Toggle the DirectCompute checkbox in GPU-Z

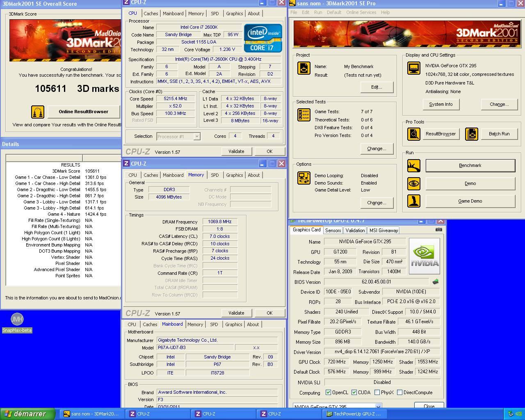coord(399,393)
